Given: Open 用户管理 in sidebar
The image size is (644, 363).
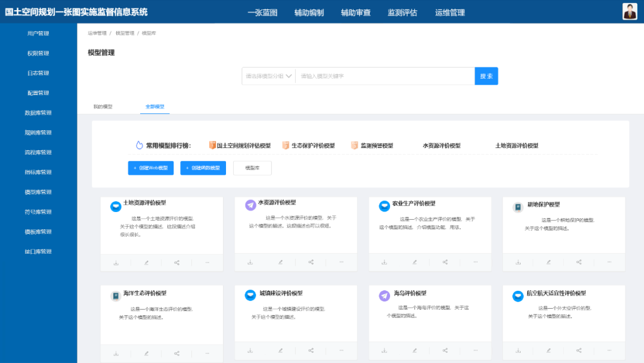Looking at the screenshot, I should [x=38, y=33].
